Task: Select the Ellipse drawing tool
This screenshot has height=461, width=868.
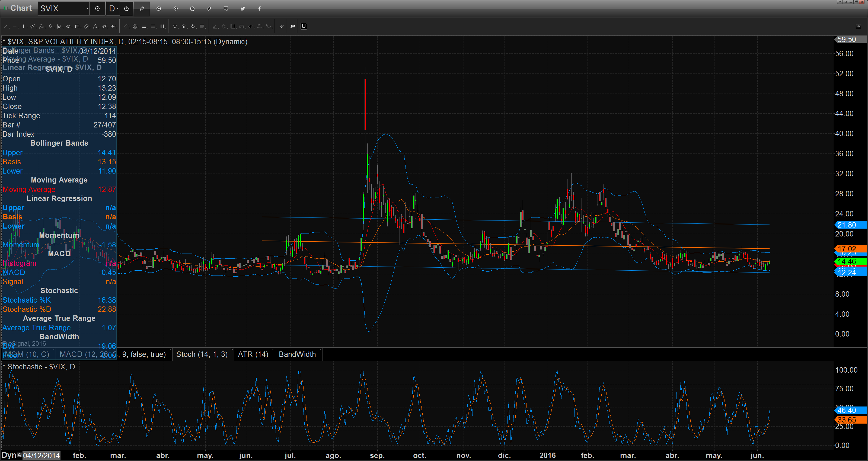Action: coord(68,26)
